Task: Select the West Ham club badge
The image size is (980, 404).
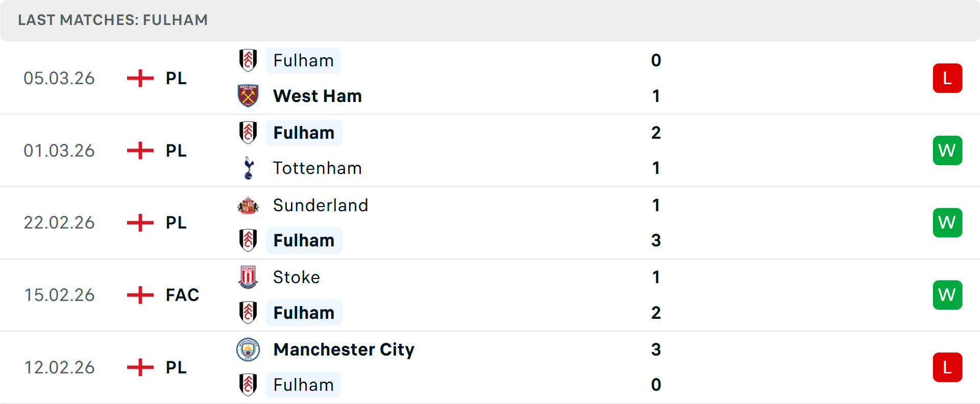Action: point(248,96)
